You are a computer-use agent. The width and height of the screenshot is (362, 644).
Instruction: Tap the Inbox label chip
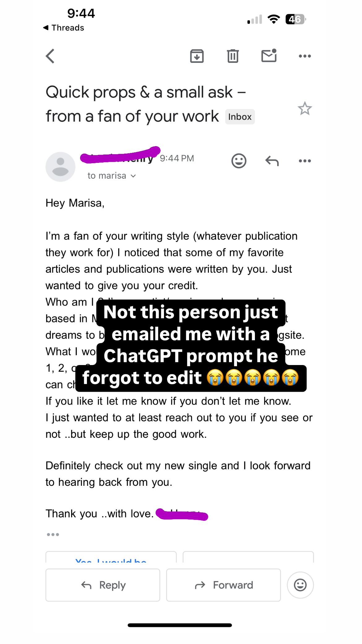coord(240,117)
